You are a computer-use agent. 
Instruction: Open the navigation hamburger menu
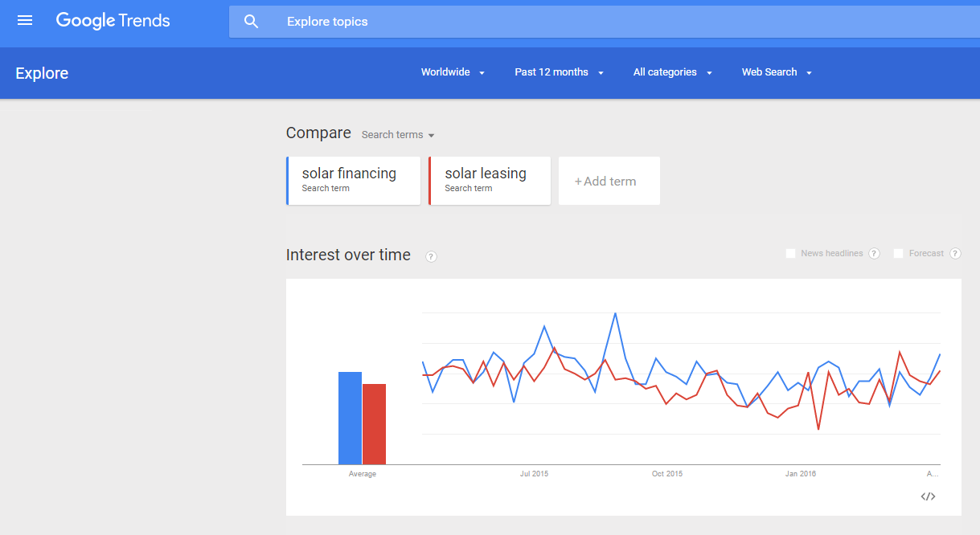click(x=24, y=20)
